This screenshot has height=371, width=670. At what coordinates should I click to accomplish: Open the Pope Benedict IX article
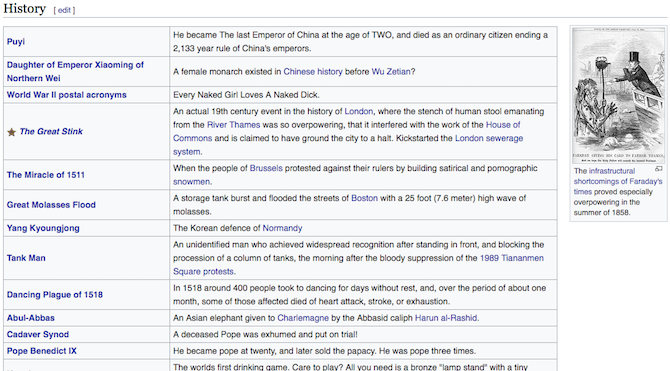tap(42, 351)
